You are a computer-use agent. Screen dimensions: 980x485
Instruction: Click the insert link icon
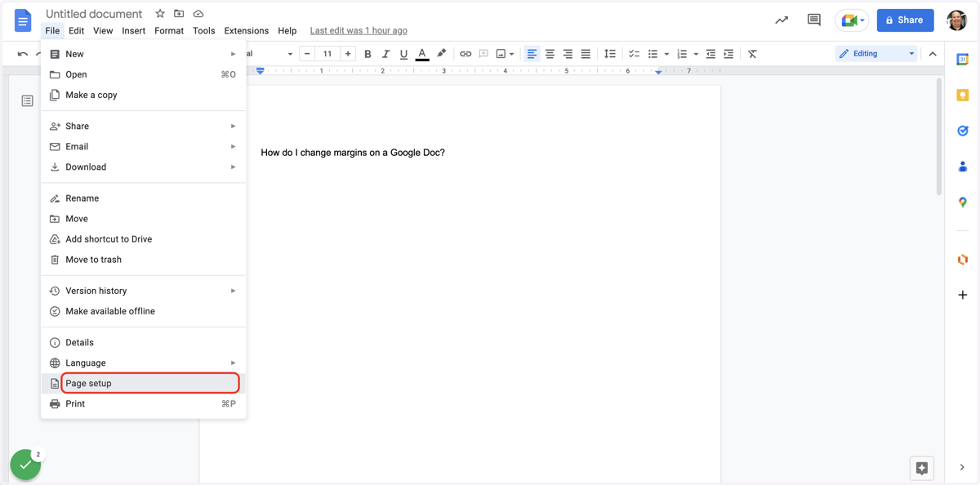465,54
